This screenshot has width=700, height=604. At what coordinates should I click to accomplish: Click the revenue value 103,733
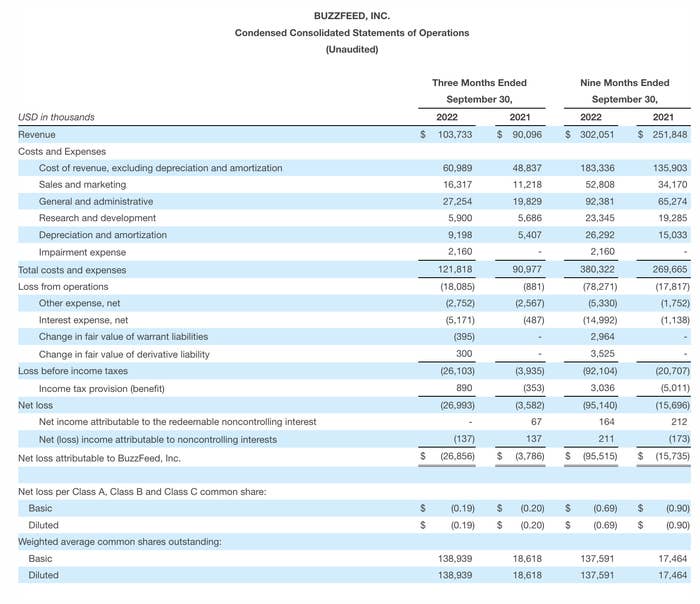[x=455, y=134]
